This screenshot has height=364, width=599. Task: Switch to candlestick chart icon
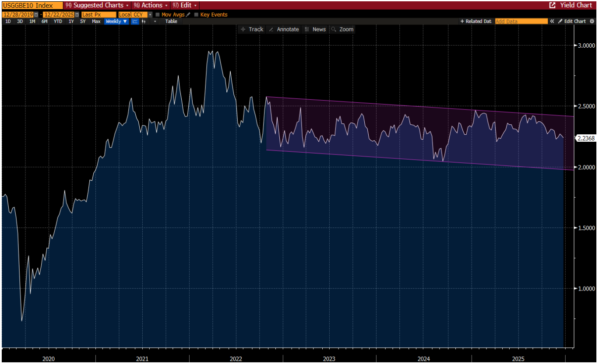coord(144,21)
